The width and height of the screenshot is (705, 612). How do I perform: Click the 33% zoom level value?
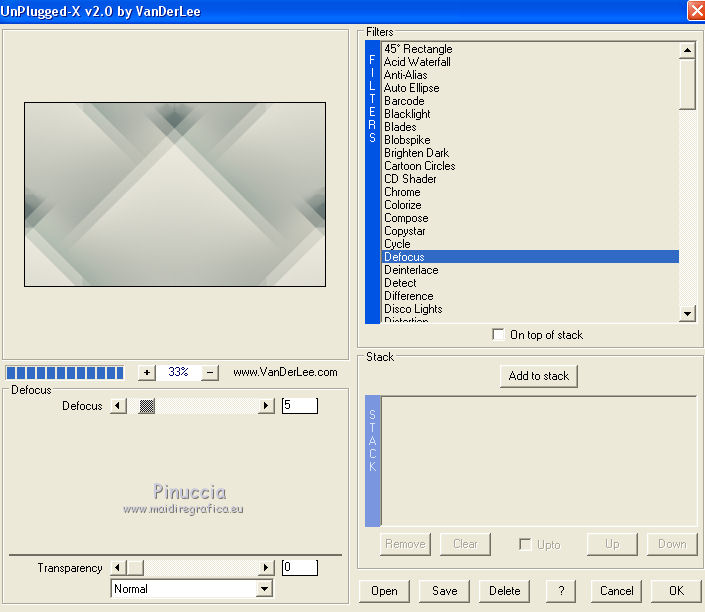click(x=178, y=372)
